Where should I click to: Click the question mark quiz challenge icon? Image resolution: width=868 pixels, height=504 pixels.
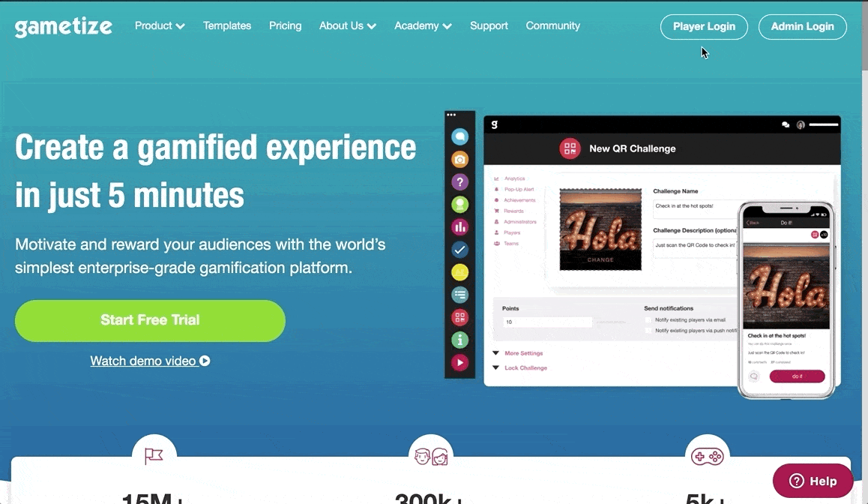pyautogui.click(x=459, y=181)
